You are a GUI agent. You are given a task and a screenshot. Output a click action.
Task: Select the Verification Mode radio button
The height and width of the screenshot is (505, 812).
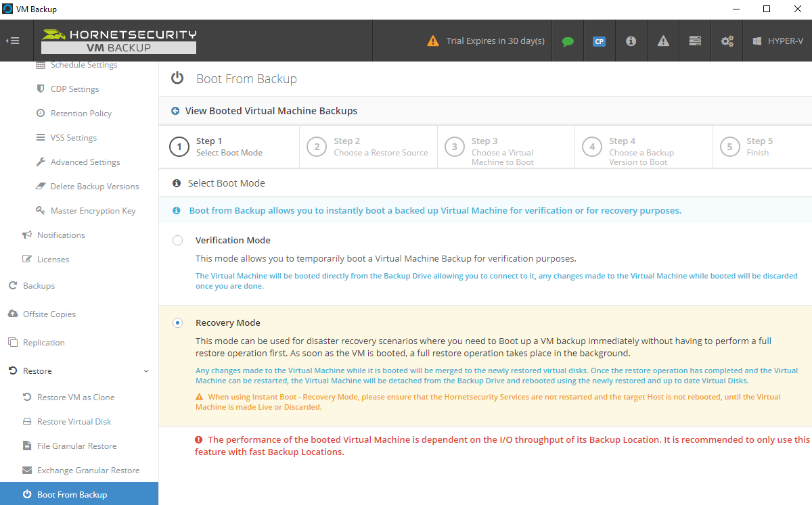click(x=177, y=241)
